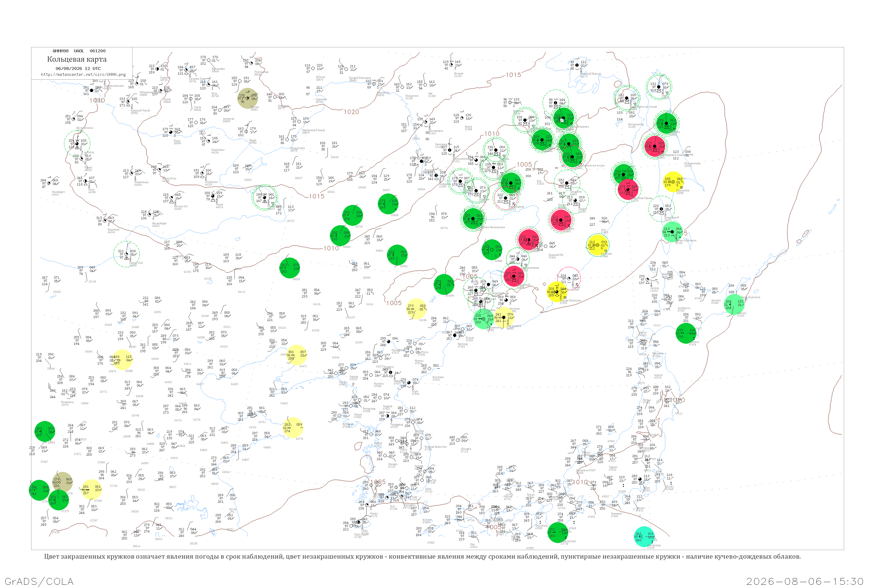Click the Russian legend caption below the map
The width and height of the screenshot is (882, 588).
coord(422,557)
